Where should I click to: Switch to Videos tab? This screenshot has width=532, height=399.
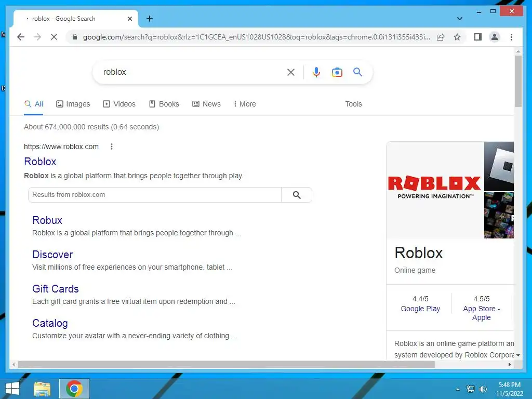(x=119, y=104)
